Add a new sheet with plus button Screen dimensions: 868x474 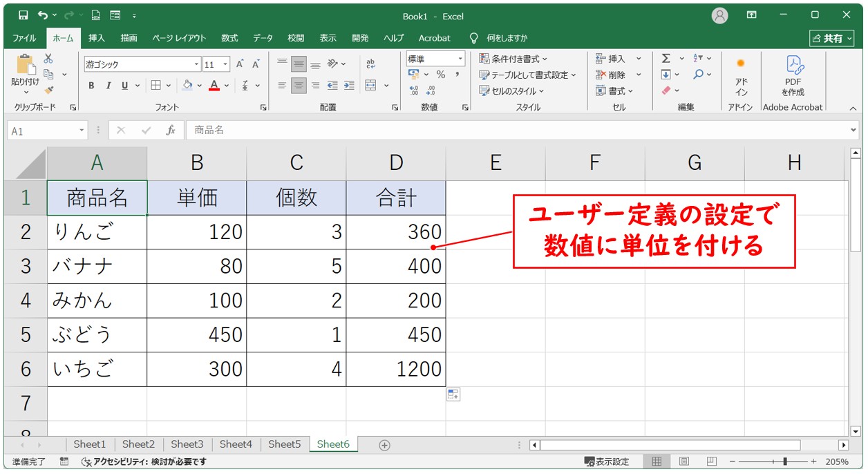[385, 445]
